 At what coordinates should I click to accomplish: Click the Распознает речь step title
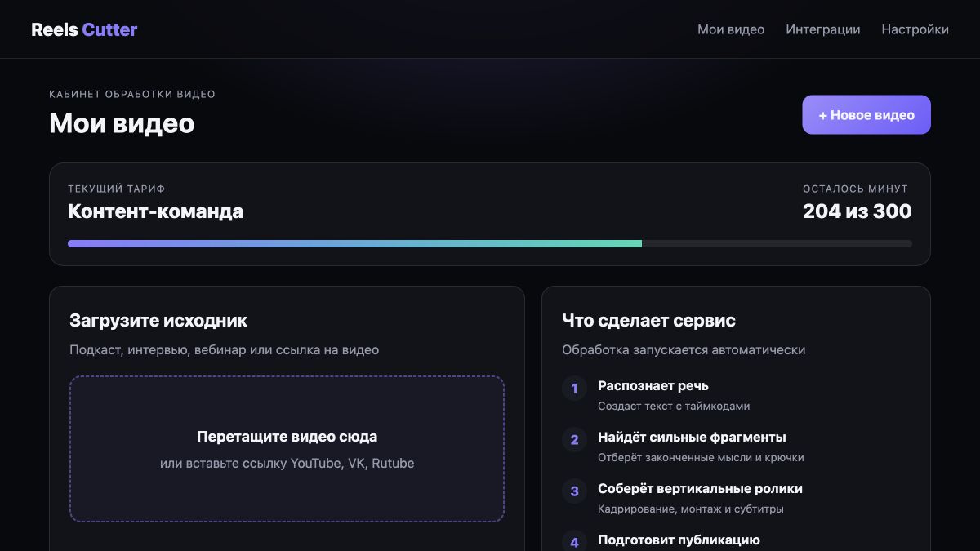pyautogui.click(x=653, y=385)
